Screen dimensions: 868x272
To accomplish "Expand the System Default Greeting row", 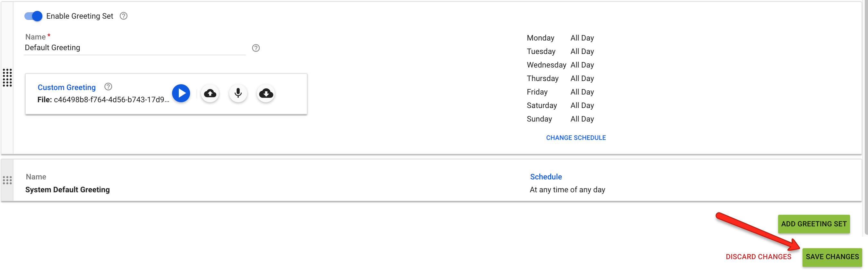I will pos(431,180).
